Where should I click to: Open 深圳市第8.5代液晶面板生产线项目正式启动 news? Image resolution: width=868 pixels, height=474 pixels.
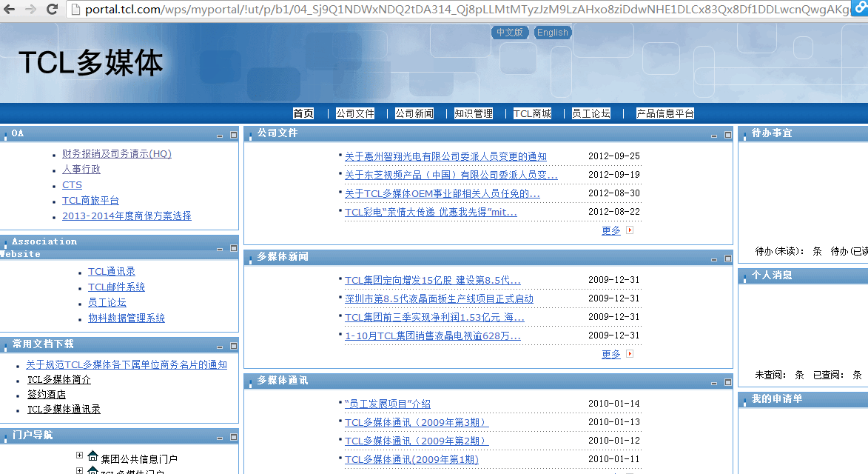[x=439, y=298]
